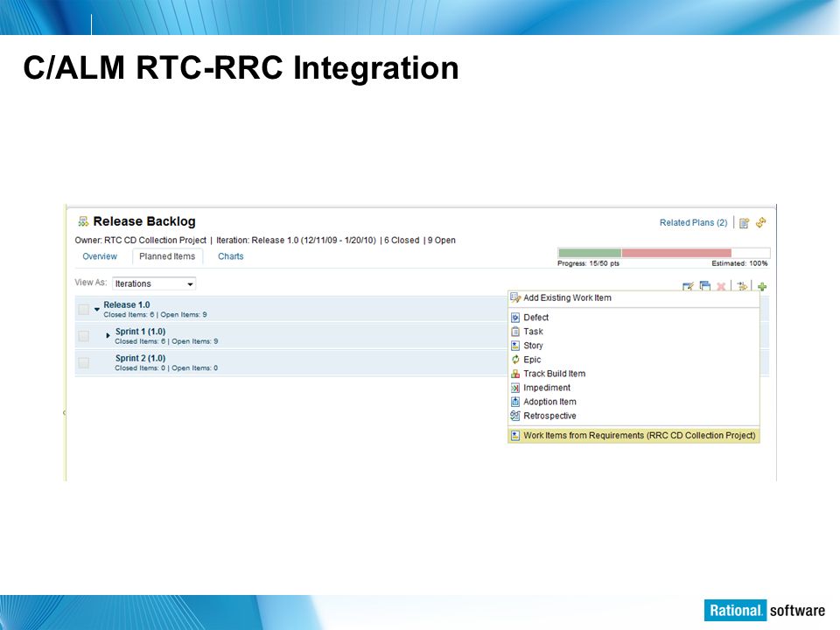Screen dimensions: 840x630
Task: Open the View As Iterations dropdown
Action: tap(154, 283)
